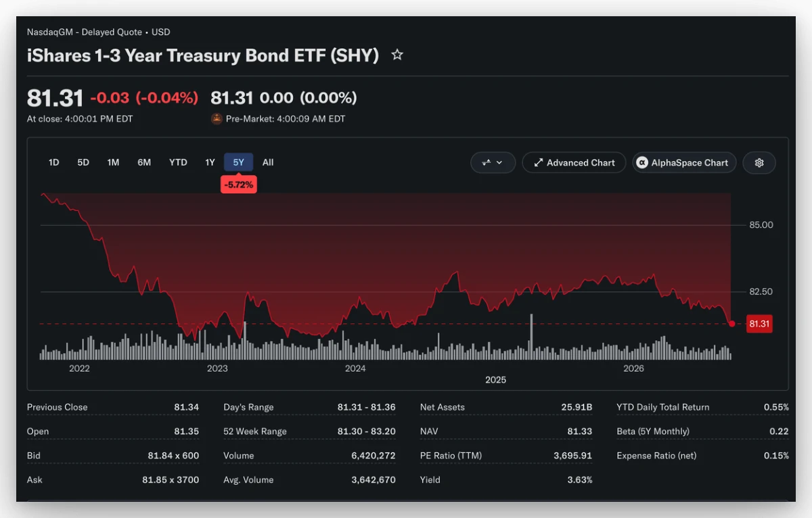Click the -5.72% performance badge
The image size is (812, 518).
[239, 184]
